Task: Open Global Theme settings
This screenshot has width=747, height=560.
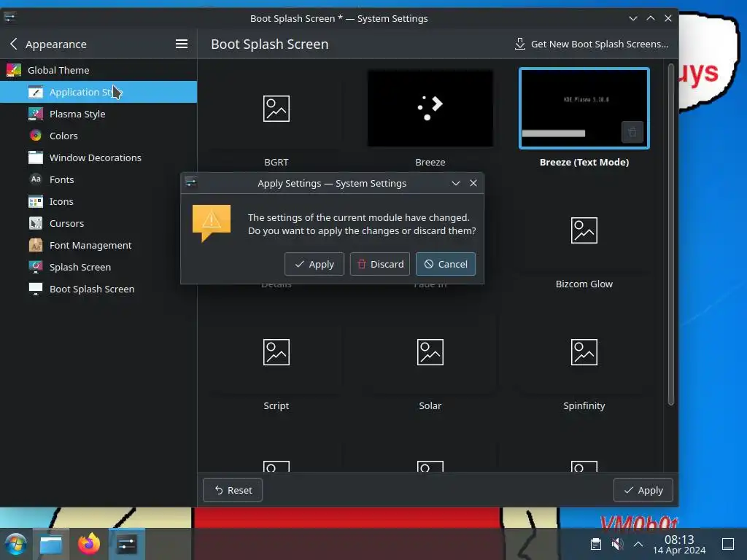Action: [x=98, y=70]
